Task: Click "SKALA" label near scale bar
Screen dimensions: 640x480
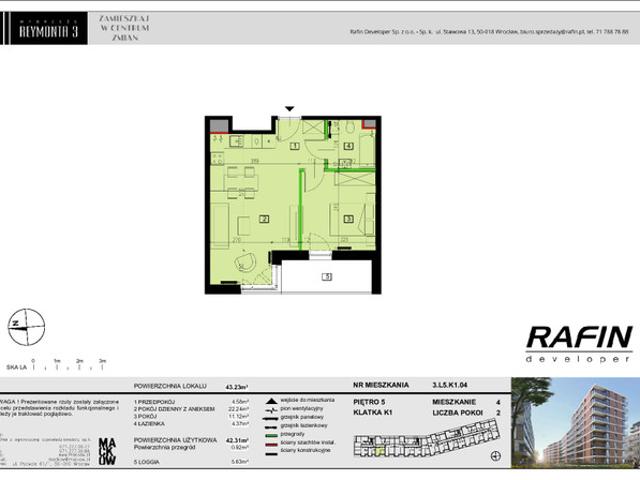Action: pyautogui.click(x=17, y=367)
